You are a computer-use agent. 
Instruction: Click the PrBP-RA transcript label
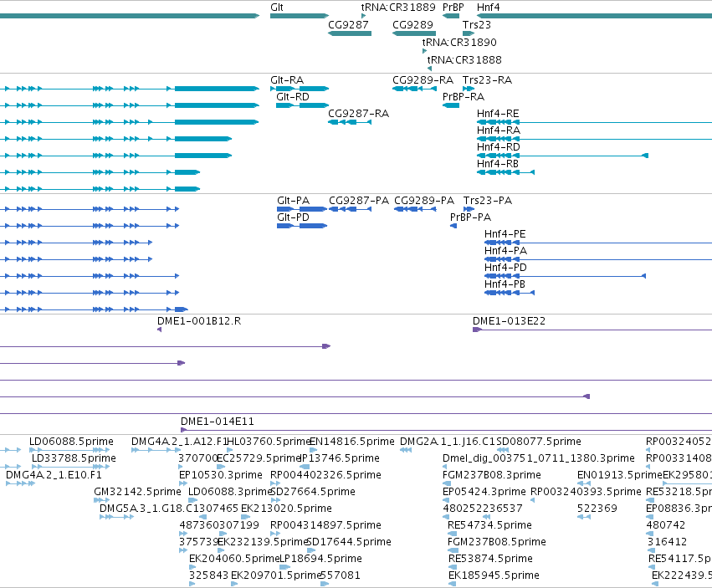pyautogui.click(x=464, y=97)
